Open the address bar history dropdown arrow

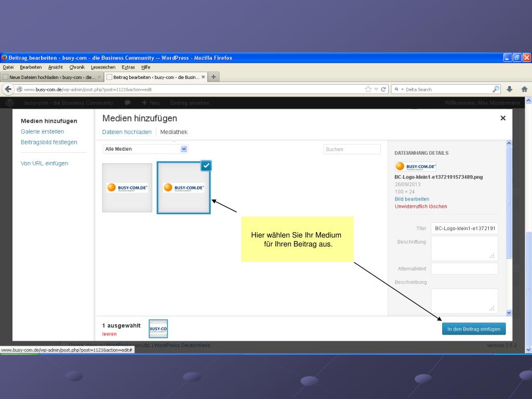[376, 89]
